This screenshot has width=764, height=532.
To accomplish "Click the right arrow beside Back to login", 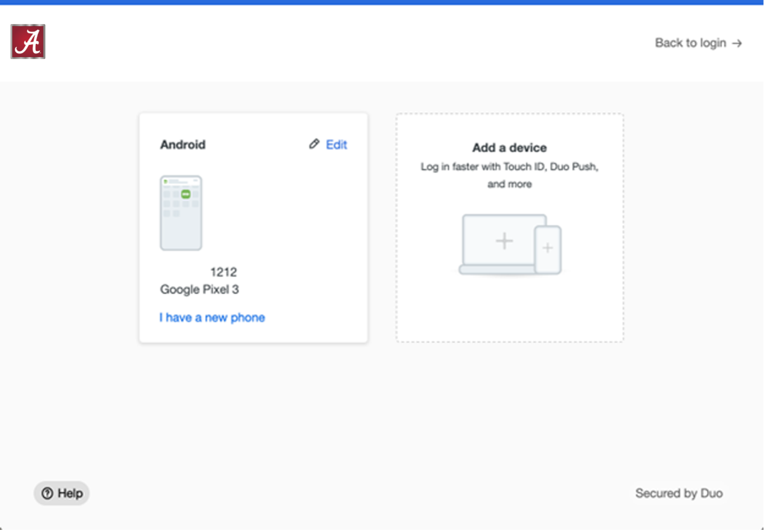I will (x=738, y=43).
